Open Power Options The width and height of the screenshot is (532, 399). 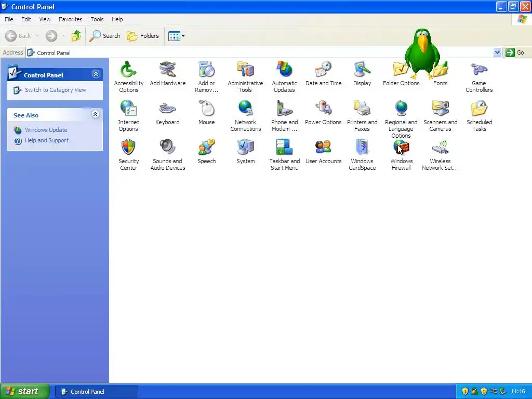pos(323,112)
